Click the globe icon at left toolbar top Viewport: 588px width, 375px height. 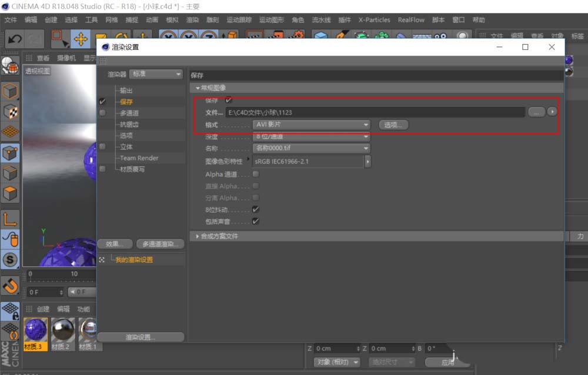pos(10,66)
